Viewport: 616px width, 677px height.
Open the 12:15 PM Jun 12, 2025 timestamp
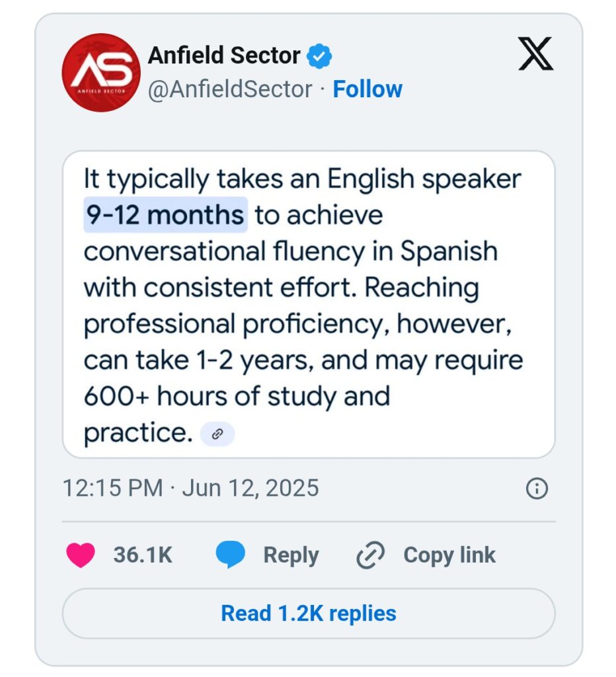tap(190, 489)
